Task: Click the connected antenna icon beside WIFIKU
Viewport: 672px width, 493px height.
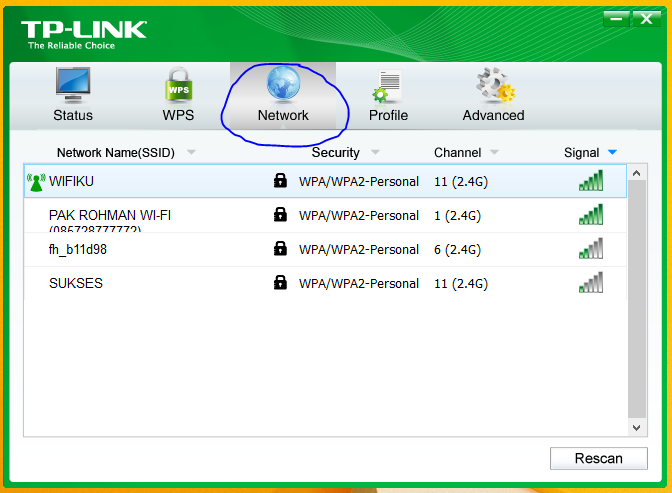Action: tap(36, 182)
